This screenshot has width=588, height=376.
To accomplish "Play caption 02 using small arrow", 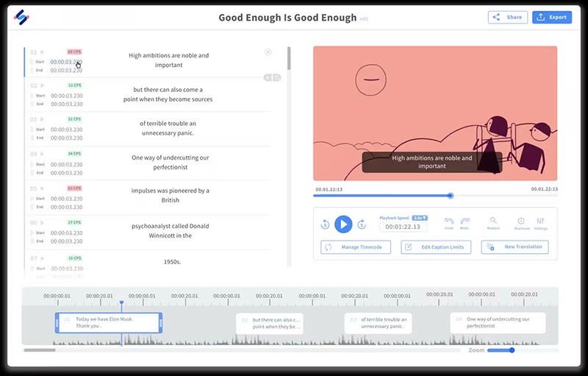I will (42, 85).
